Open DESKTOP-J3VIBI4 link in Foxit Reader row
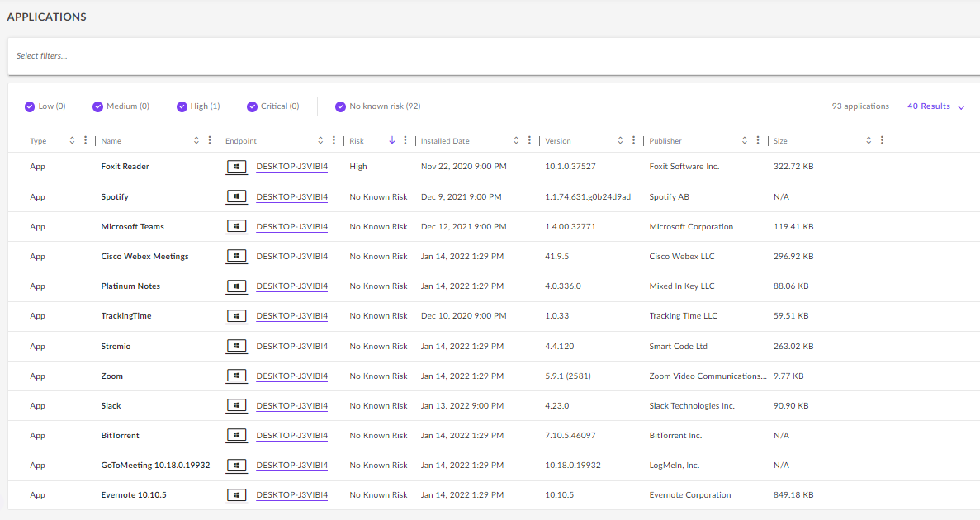The image size is (980, 520). click(x=292, y=167)
